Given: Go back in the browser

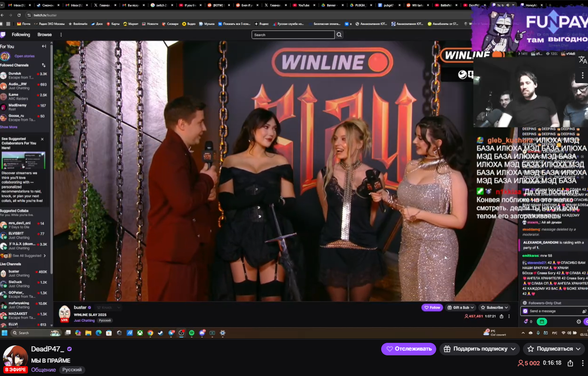Looking at the screenshot, I should (3, 15).
